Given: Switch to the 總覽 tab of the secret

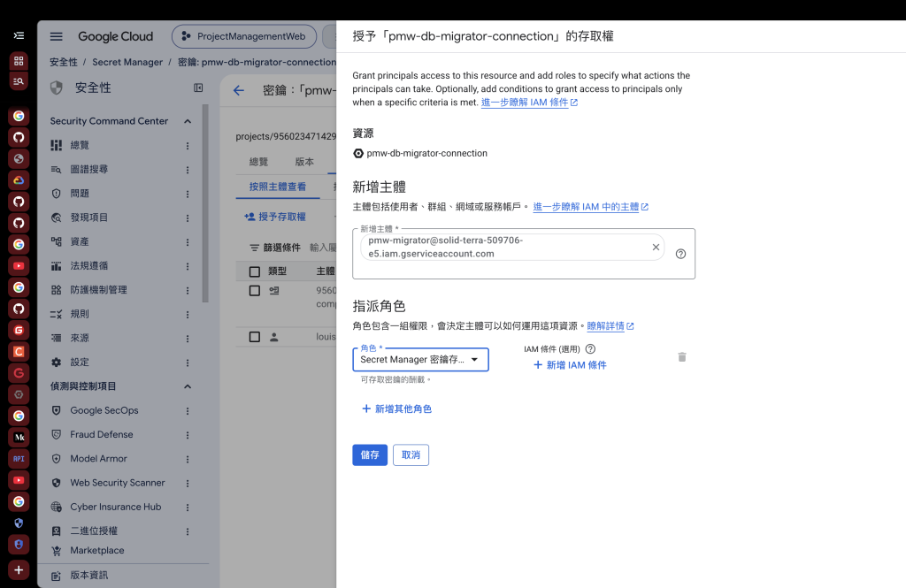Looking at the screenshot, I should (258, 162).
